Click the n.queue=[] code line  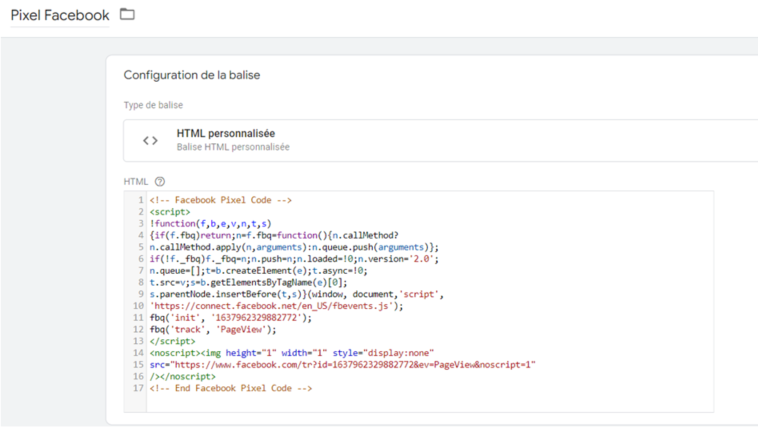pos(259,271)
